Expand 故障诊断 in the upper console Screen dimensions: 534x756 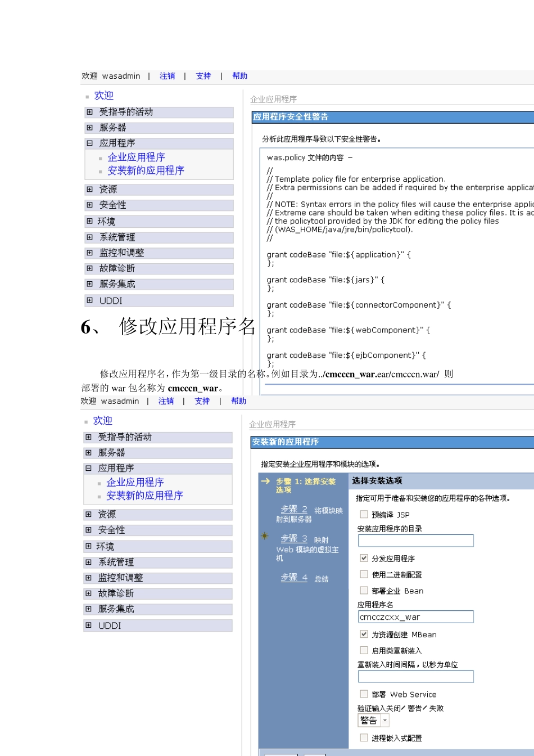(90, 268)
